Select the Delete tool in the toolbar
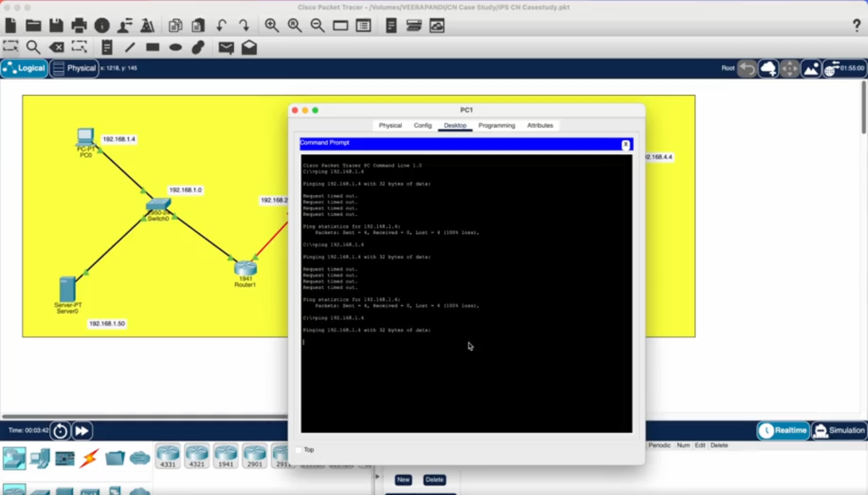 pos(56,47)
